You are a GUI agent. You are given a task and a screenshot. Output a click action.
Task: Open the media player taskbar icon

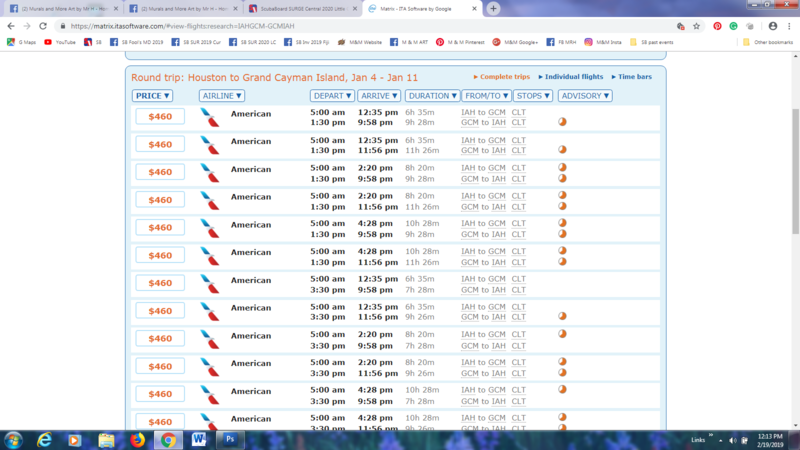[74, 440]
